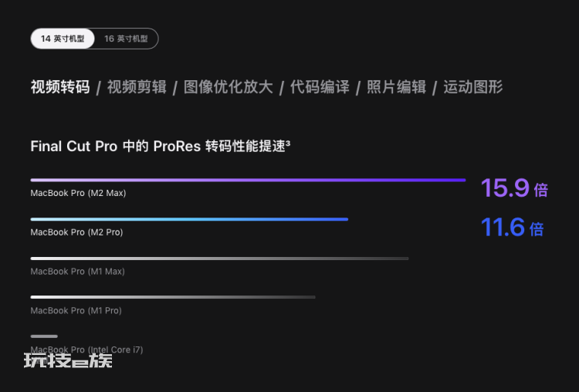Screen dimensions: 579x392
Task: Click the MacBook Pro (M2 Max) label
Action: coord(78,193)
